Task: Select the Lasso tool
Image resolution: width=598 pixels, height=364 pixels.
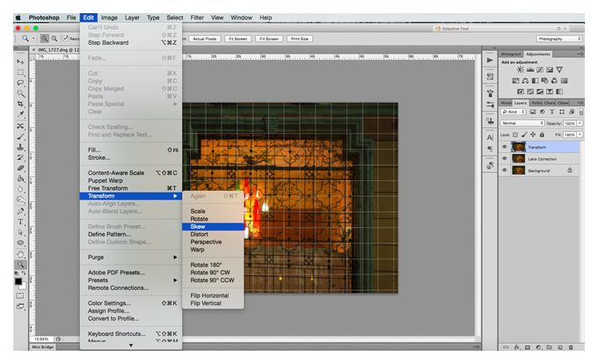Action: coord(20,83)
